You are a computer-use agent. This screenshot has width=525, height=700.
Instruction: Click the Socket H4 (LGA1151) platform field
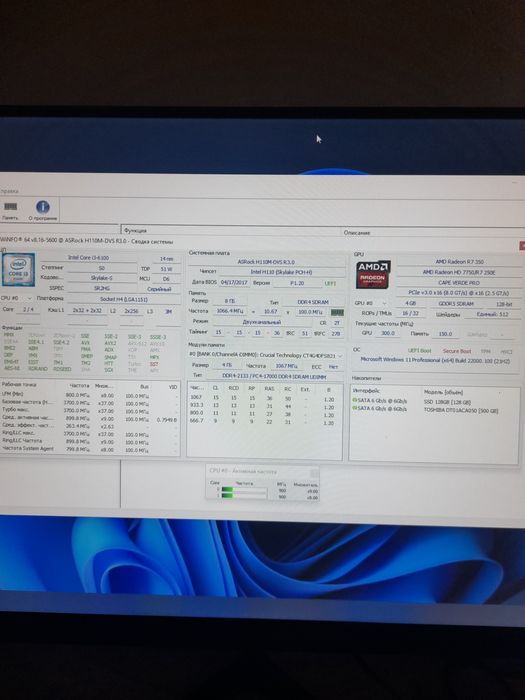pyautogui.click(x=124, y=299)
